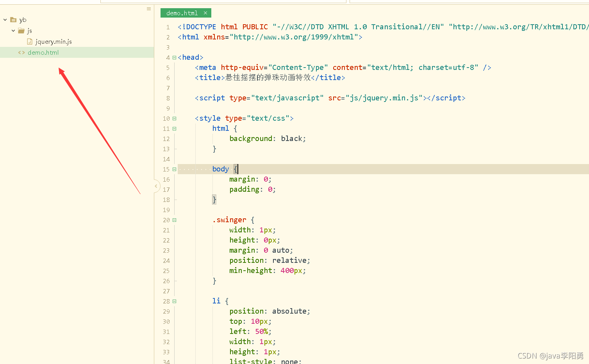Screen dimensions: 589x364
Task: Click "left: 50%;" on line 31
Action: [250, 332]
